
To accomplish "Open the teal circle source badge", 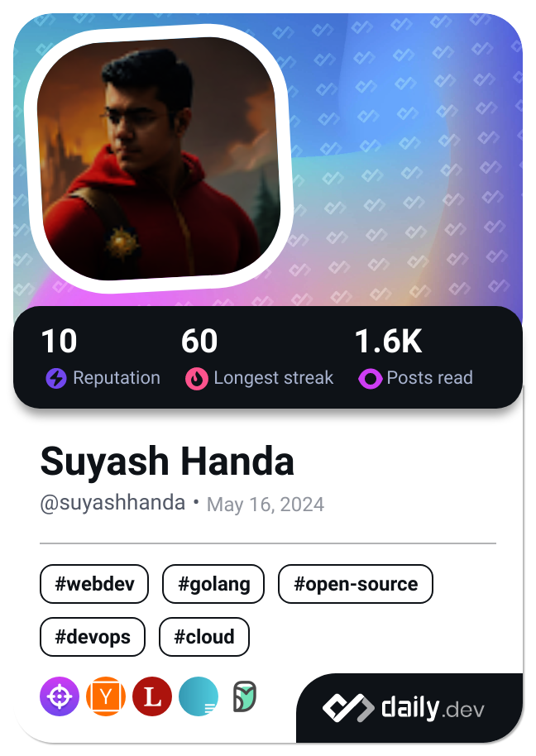I will [x=199, y=696].
